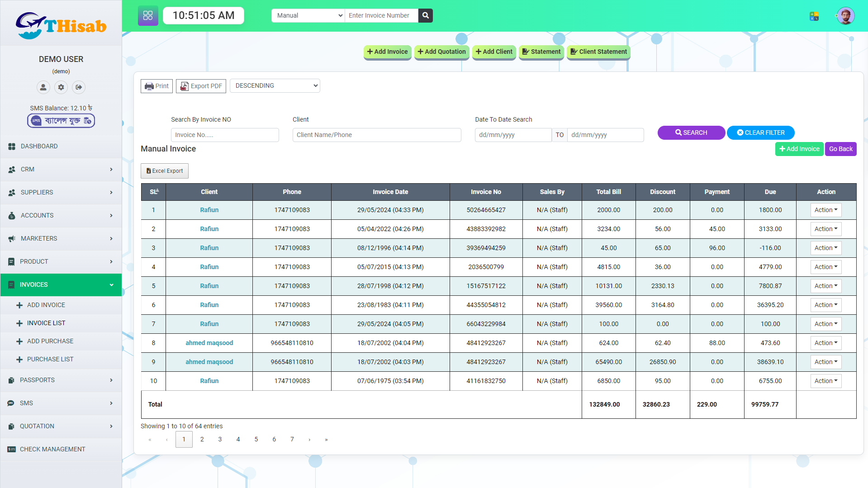Screen dimensions: 868x488
Task: Click the Client Name/Phone search field
Action: [376, 135]
